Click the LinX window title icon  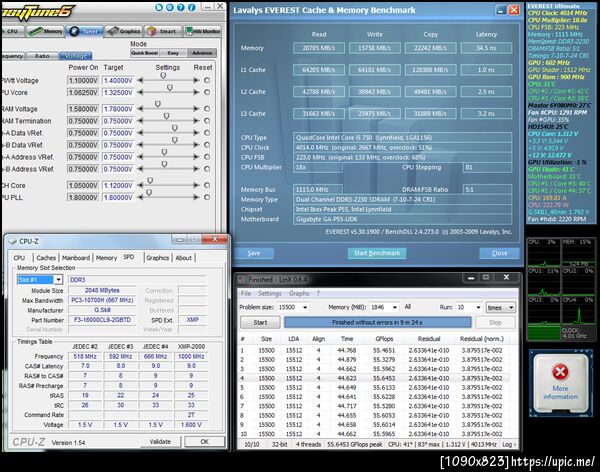[241, 279]
